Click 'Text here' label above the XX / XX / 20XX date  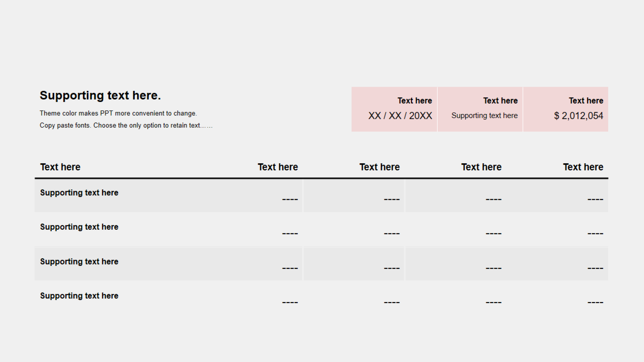(x=415, y=101)
